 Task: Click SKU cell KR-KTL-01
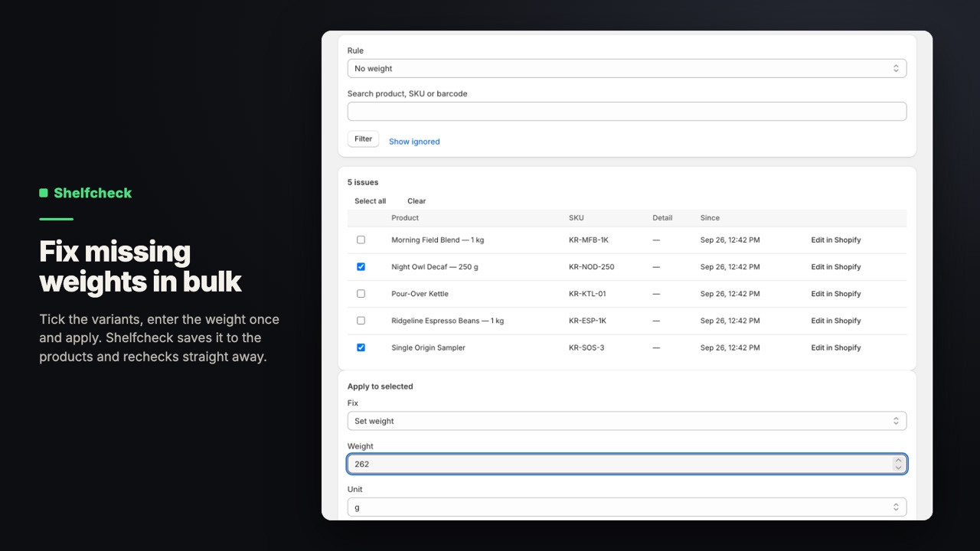pos(587,294)
